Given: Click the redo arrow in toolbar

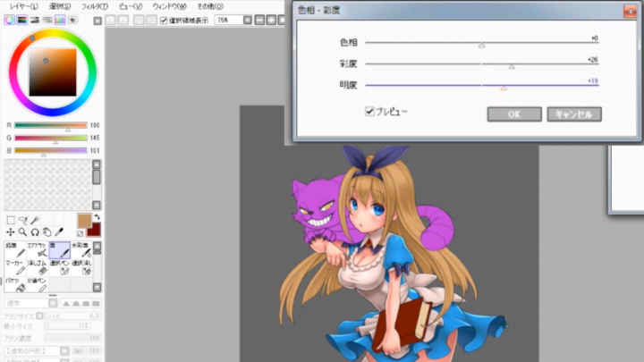Looking at the screenshot, I should pyautogui.click(x=123, y=20).
